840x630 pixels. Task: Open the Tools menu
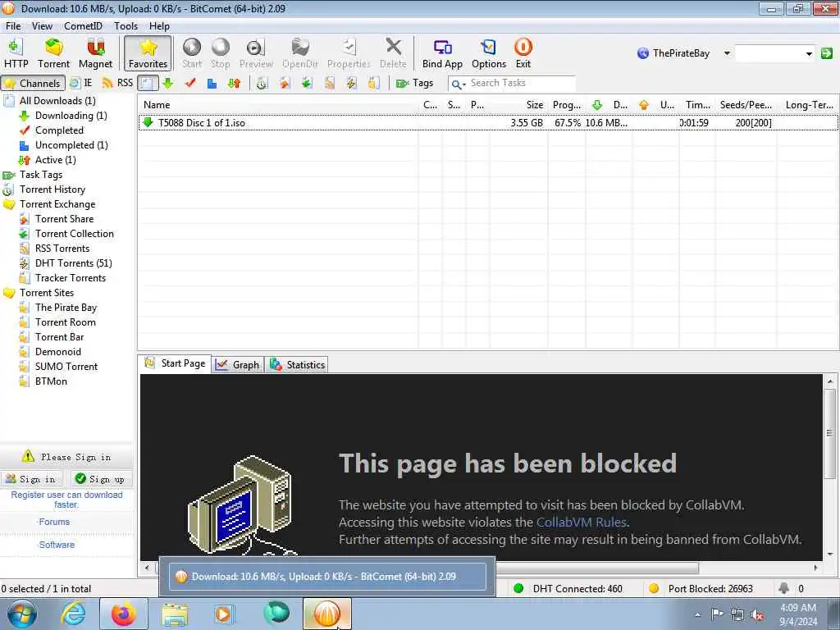[x=126, y=25]
